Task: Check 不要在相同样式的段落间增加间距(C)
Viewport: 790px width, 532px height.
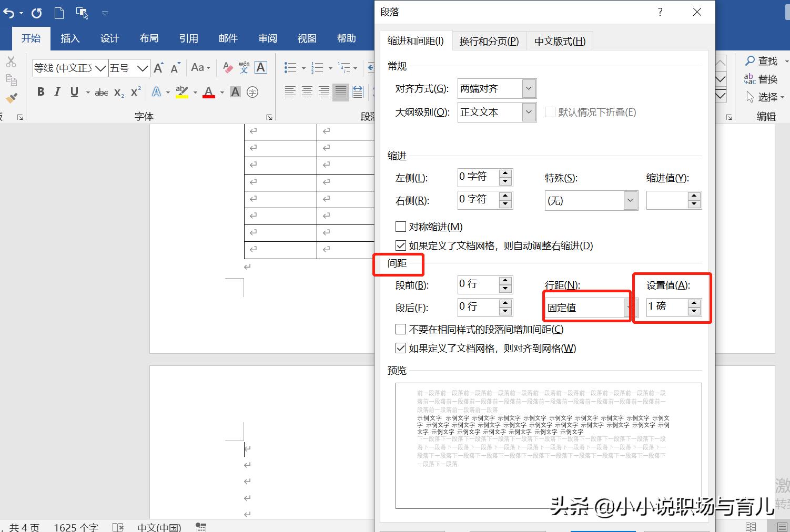Action: (400, 329)
